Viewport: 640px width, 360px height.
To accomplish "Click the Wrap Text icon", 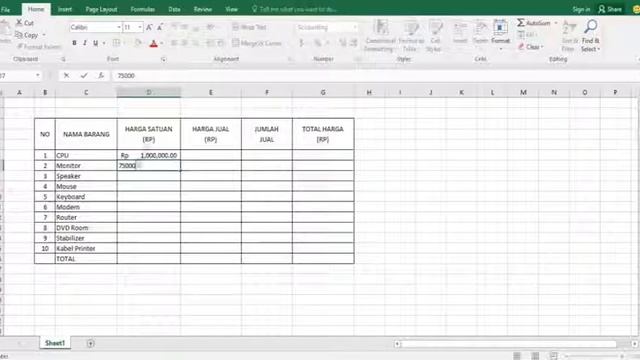I will tap(236, 27).
